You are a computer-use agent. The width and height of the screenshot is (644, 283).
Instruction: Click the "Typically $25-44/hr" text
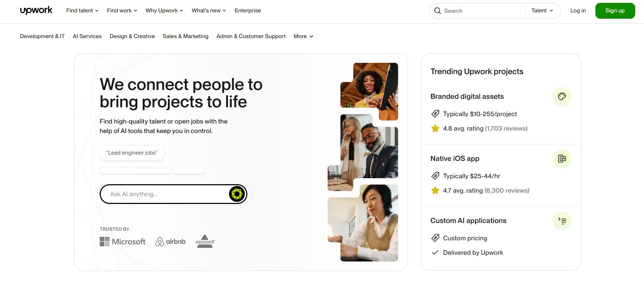(472, 176)
